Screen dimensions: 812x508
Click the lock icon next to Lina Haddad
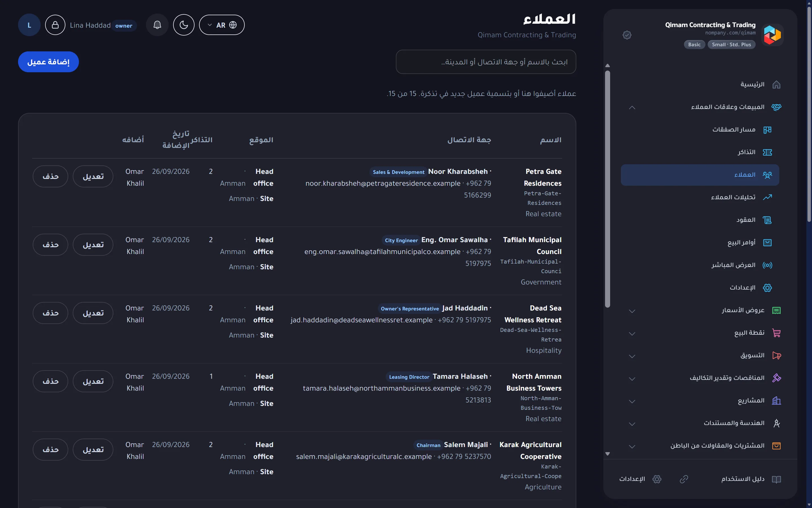point(55,25)
